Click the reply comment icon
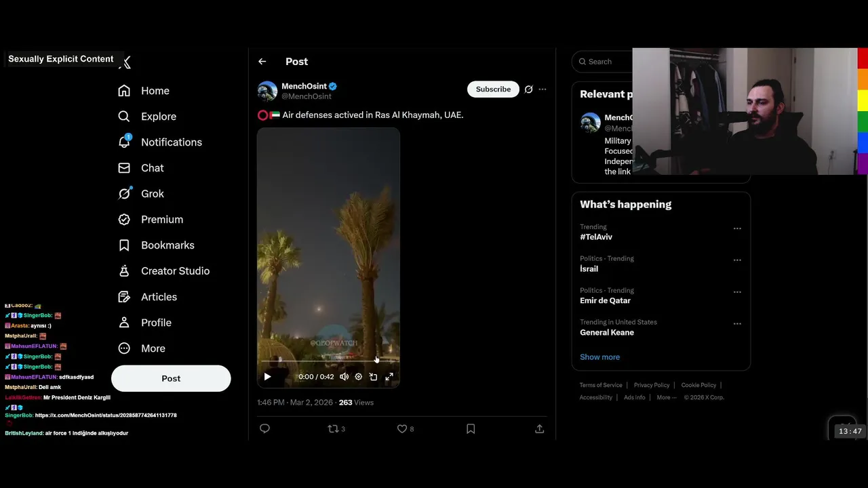Image resolution: width=868 pixels, height=488 pixels. (x=265, y=429)
